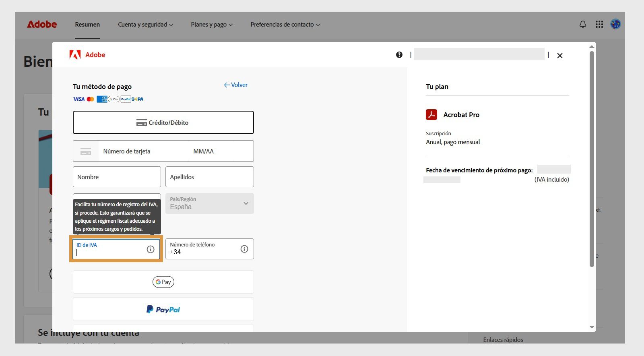
Task: Click the Acrobat Pro product icon
Action: coord(431,115)
